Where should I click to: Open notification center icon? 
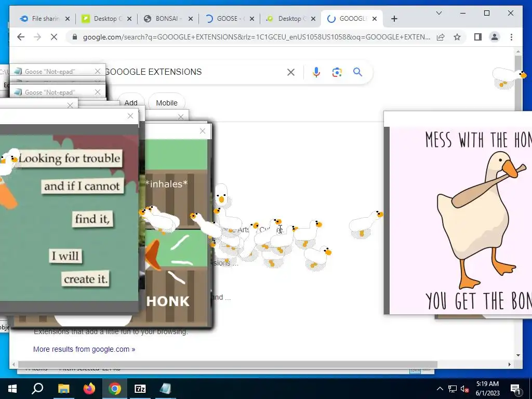[x=516, y=389]
